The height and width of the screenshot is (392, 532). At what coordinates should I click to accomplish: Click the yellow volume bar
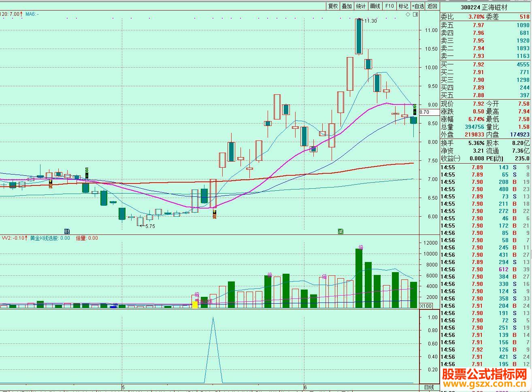click(x=195, y=305)
